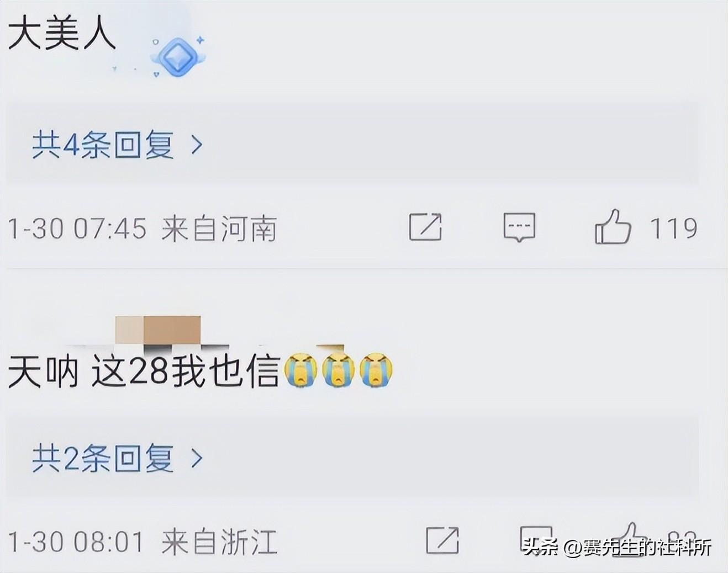Click the first crying emoji in the comment
Viewport: 728px width, 573px height.
click(301, 370)
